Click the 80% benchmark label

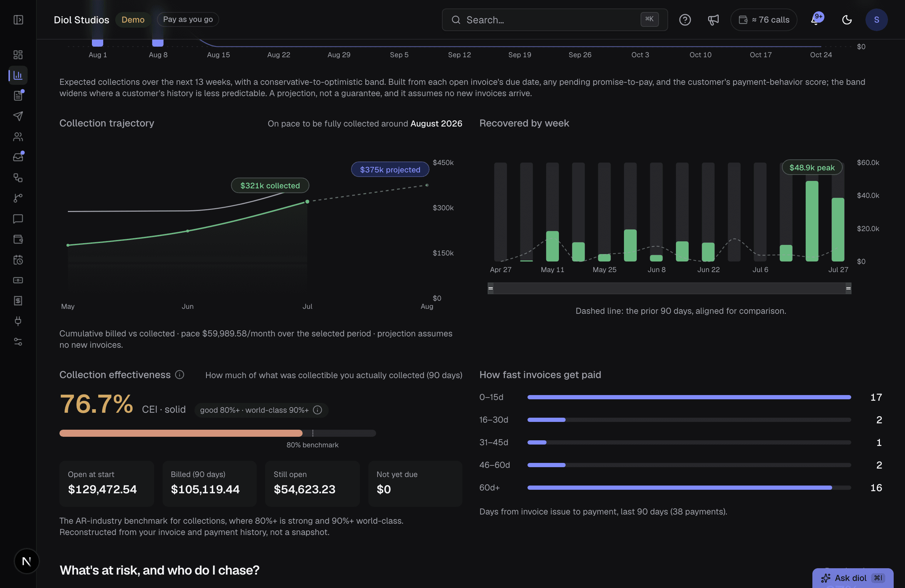pos(312,445)
